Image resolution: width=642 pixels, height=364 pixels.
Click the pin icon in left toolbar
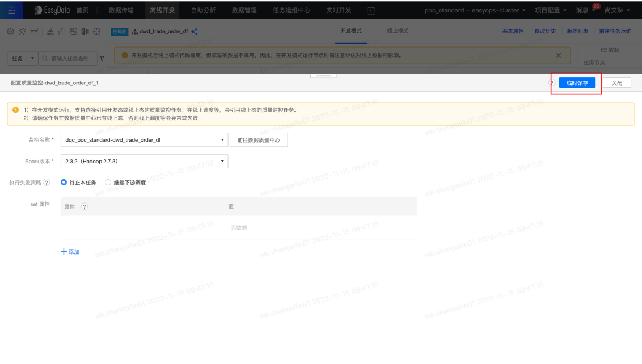(23, 32)
